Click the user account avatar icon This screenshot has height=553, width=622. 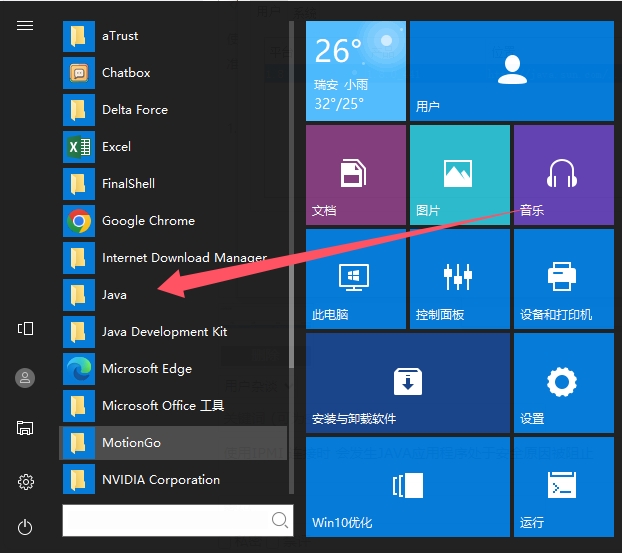pyautogui.click(x=25, y=378)
